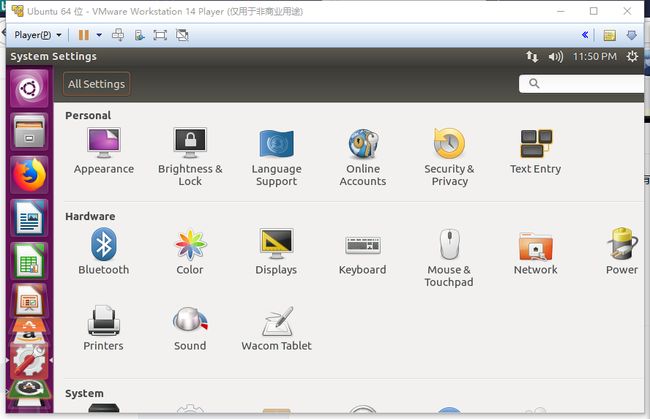Open Online Accounts settings
Screen dimensions: 650x419
point(363,157)
